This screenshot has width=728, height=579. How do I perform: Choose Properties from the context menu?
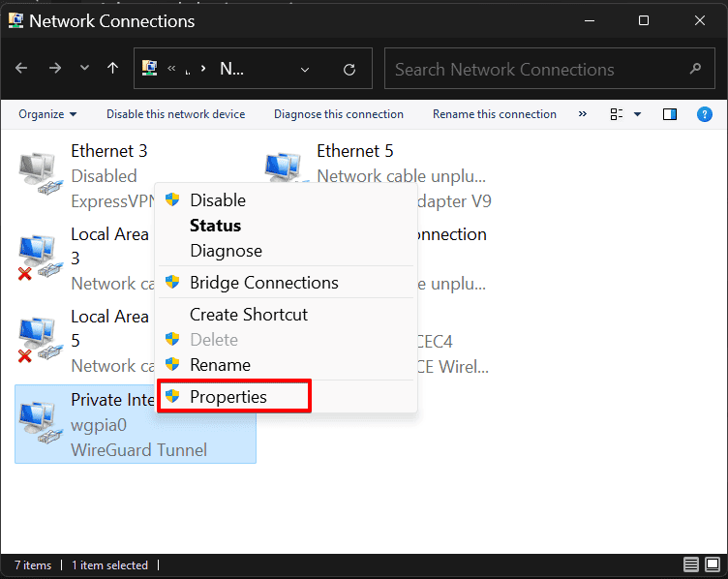(x=228, y=397)
